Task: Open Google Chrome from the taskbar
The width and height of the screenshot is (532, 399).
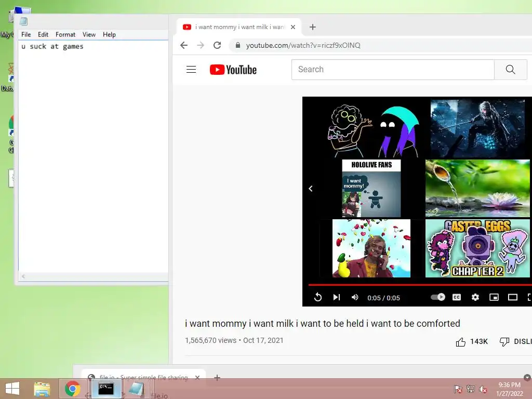Action: [x=72, y=389]
